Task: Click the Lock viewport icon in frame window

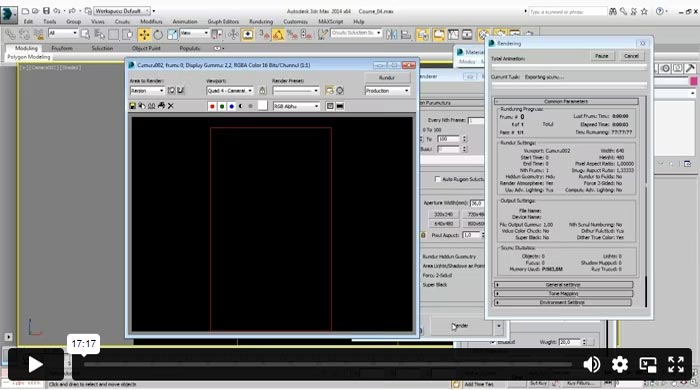Action: tap(262, 91)
